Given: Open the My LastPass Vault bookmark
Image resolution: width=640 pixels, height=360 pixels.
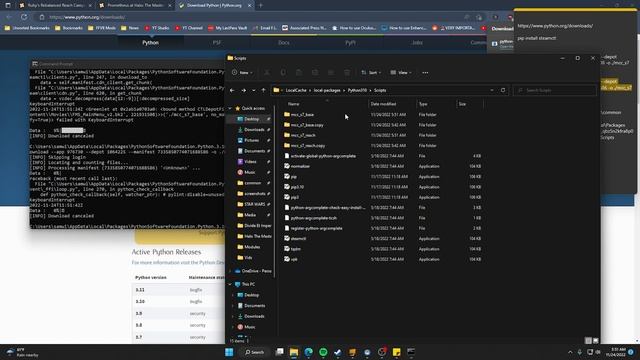Looking at the screenshot, I should pyautogui.click(x=227, y=28).
